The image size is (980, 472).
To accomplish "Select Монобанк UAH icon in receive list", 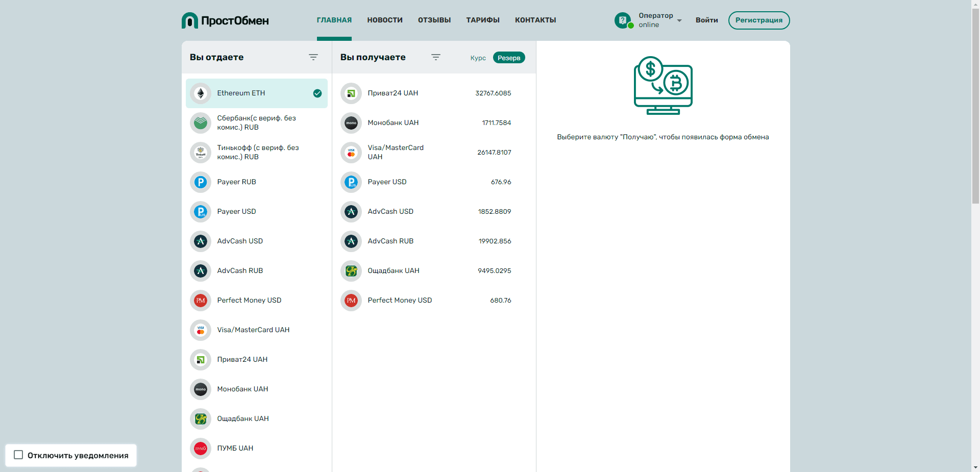I will pos(351,123).
